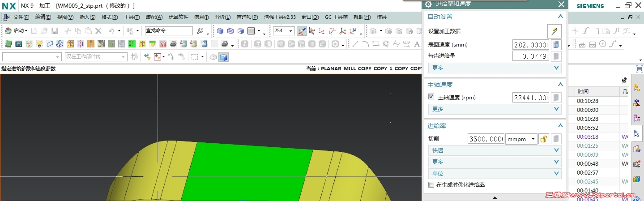Collapse the 主轴速度 section
644x201 pixels.
point(560,85)
